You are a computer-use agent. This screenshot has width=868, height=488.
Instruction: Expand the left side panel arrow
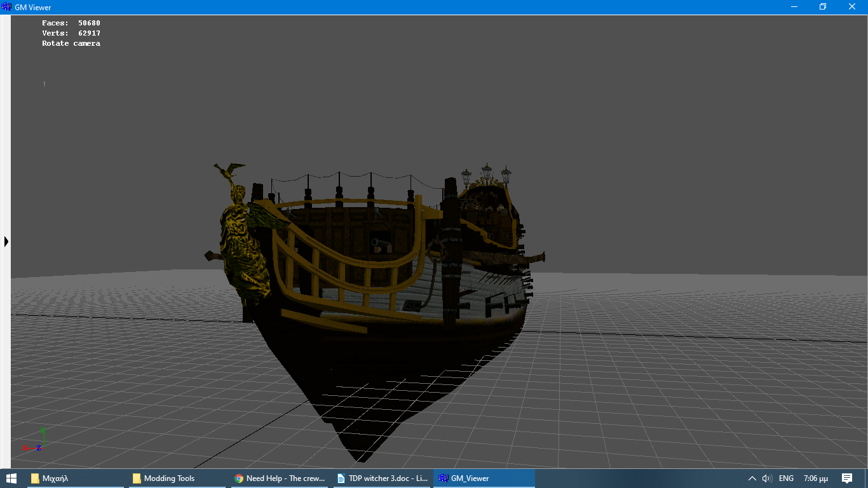6,241
